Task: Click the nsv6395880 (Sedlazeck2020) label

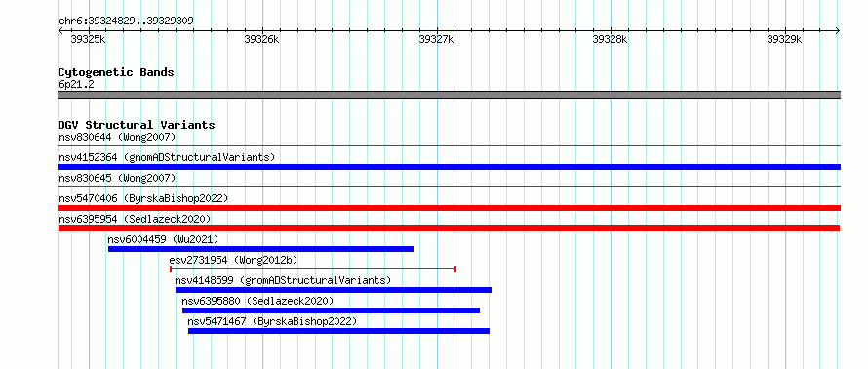Action: point(258,301)
